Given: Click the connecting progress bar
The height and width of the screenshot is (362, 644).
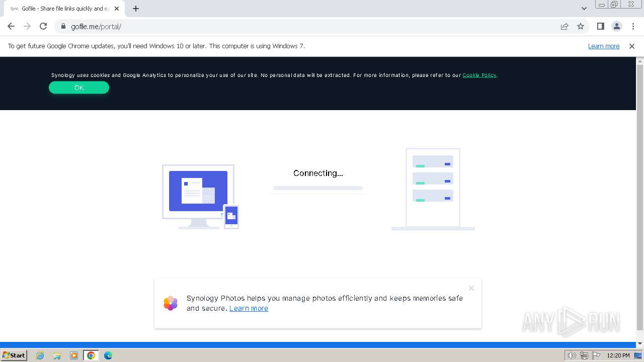Looking at the screenshot, I should click(318, 188).
